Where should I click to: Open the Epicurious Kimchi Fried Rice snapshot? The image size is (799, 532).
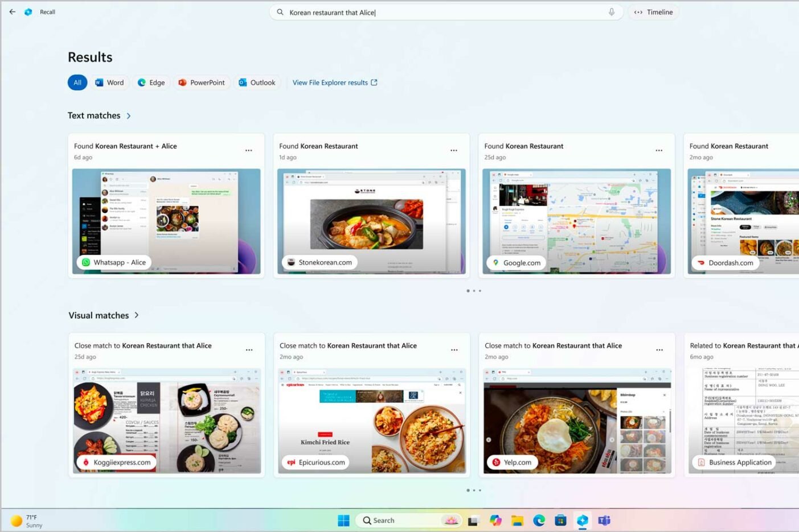(372, 420)
